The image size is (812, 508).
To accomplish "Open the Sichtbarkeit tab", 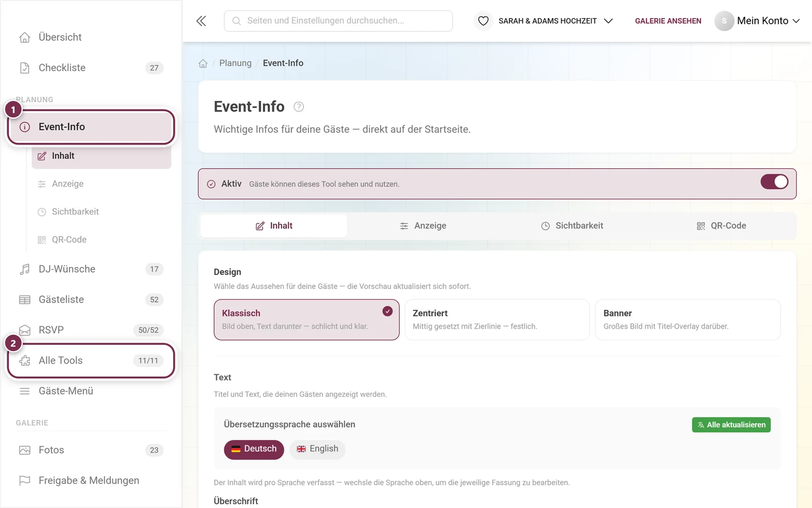I will (572, 226).
